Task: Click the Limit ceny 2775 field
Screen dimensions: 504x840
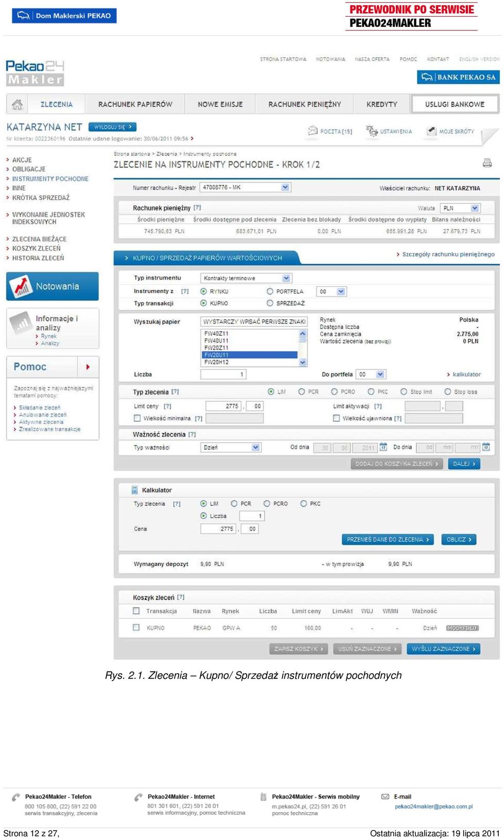Action: pos(223,406)
